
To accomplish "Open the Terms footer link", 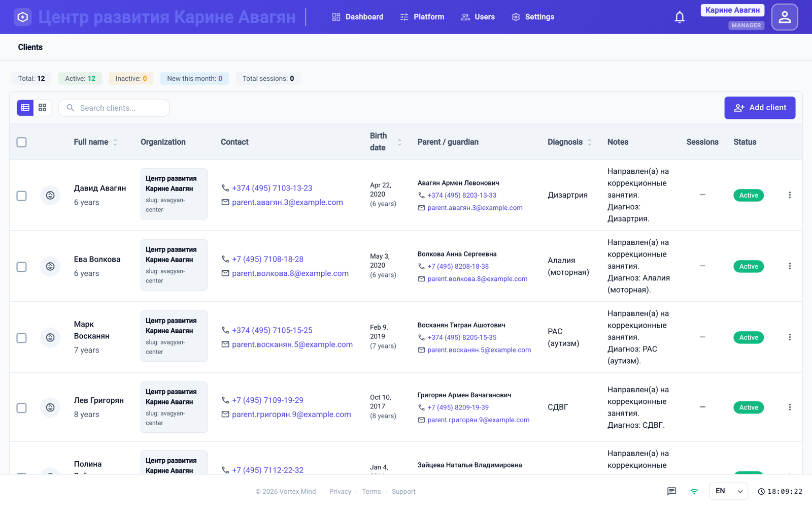I will pyautogui.click(x=371, y=492).
